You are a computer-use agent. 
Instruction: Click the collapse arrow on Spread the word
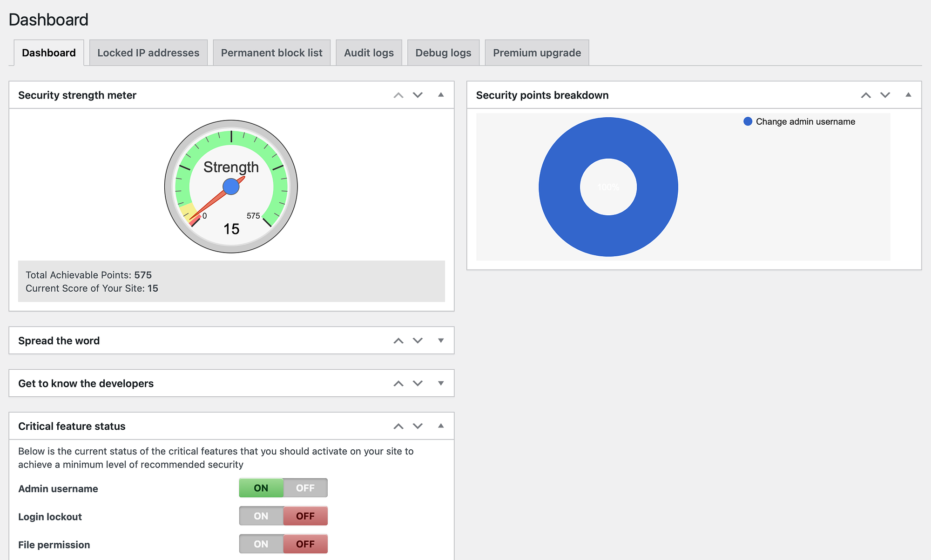coord(439,340)
